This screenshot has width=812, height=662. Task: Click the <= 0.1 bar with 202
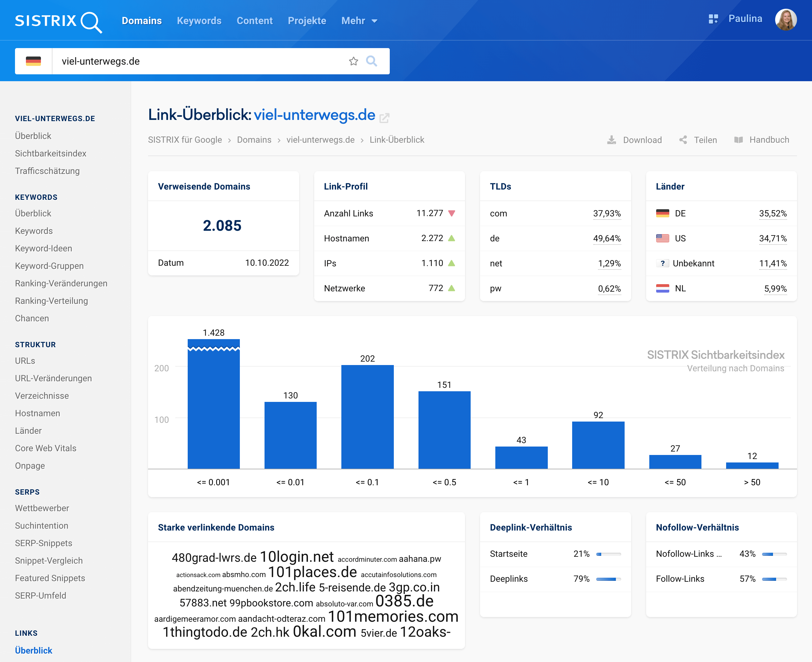pyautogui.click(x=367, y=417)
